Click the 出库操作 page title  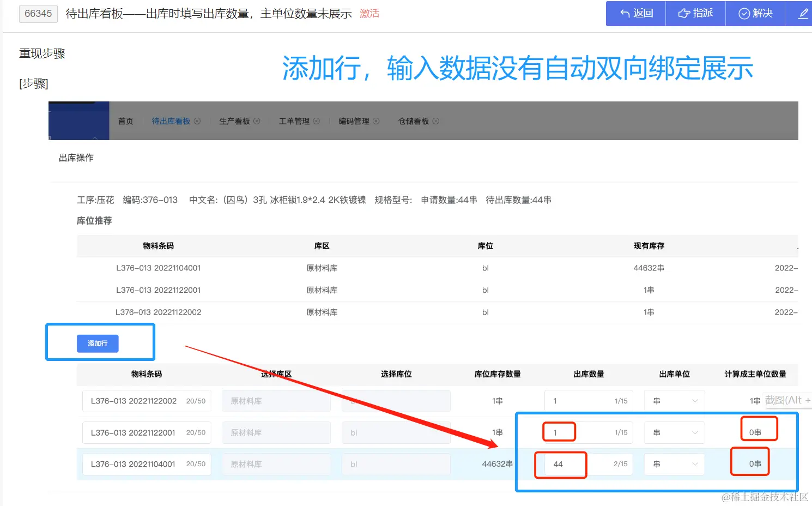[x=76, y=158]
